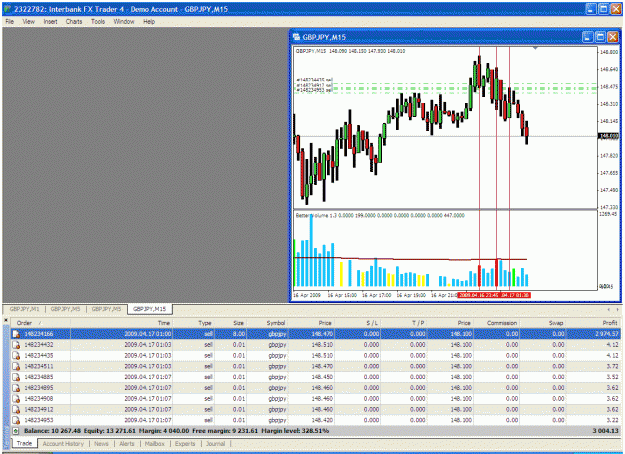This screenshot has width=625, height=454.
Task: Open the Help menu
Action: coord(149,22)
